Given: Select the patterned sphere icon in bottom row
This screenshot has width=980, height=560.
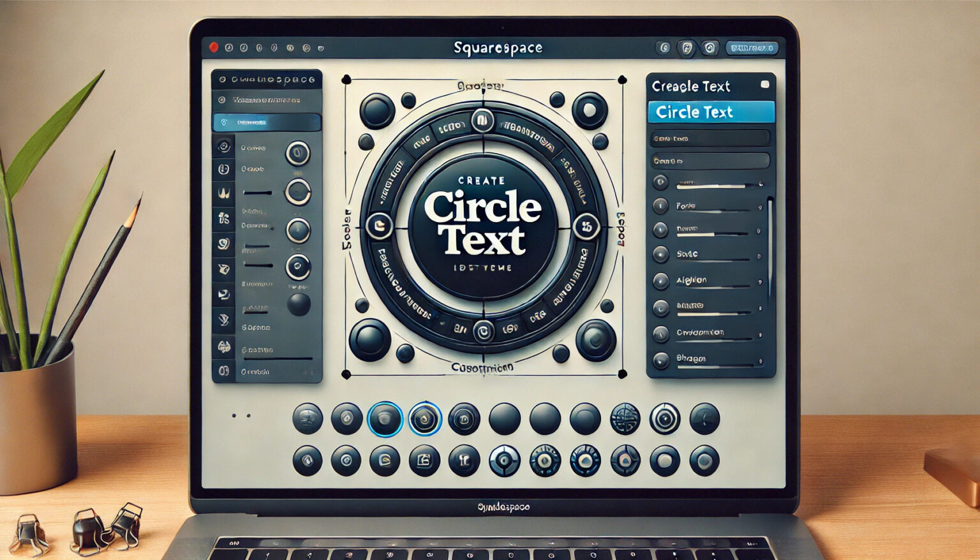Looking at the screenshot, I should 627,419.
